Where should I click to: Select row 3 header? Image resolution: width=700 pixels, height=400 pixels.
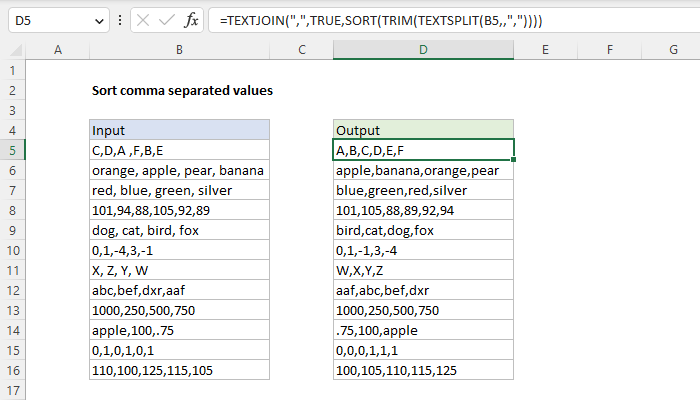click(12, 110)
